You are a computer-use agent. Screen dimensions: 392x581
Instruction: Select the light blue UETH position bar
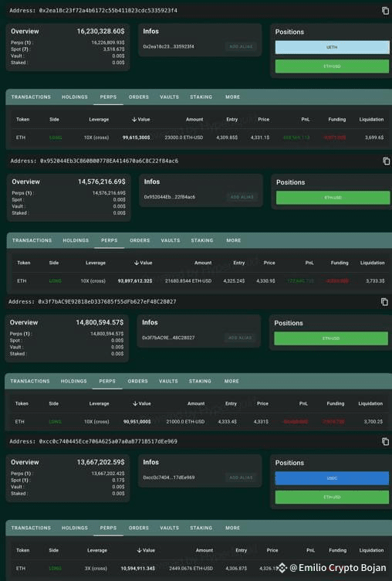click(332, 47)
